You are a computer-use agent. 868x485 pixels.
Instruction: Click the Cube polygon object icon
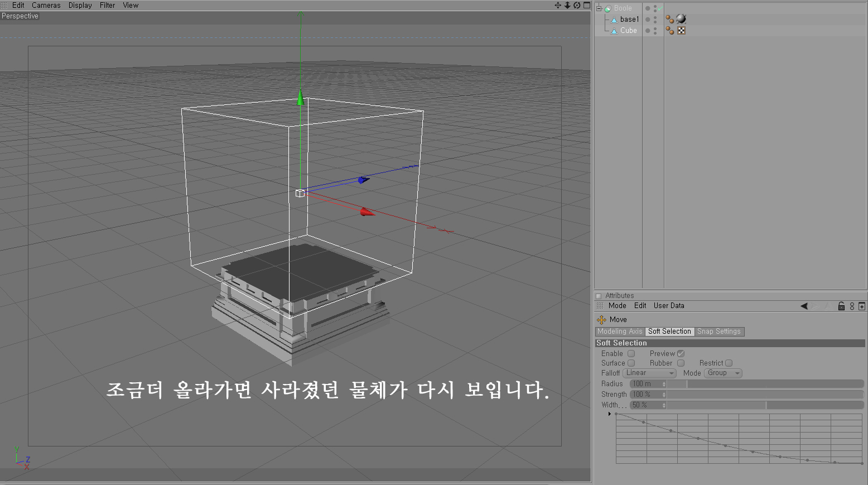click(x=614, y=31)
